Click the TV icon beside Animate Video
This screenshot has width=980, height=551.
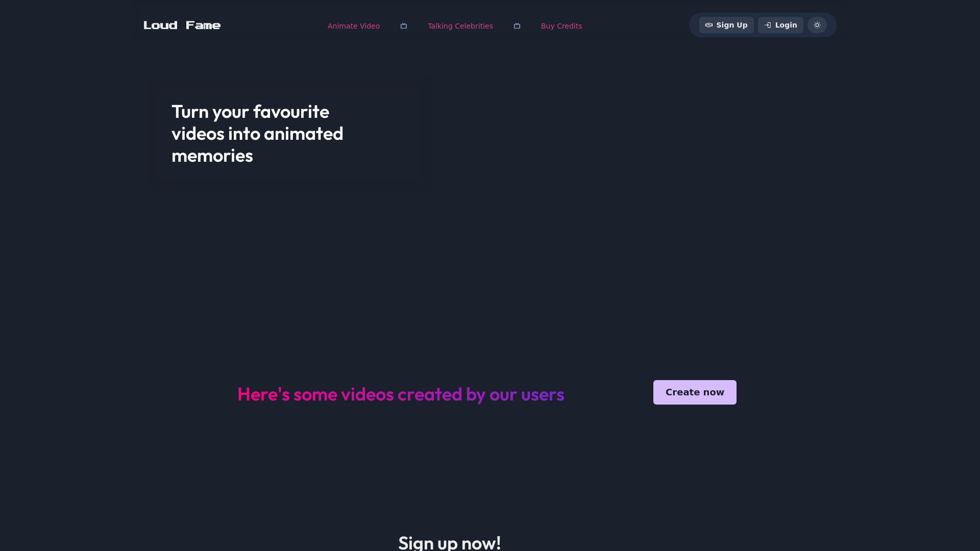click(404, 26)
